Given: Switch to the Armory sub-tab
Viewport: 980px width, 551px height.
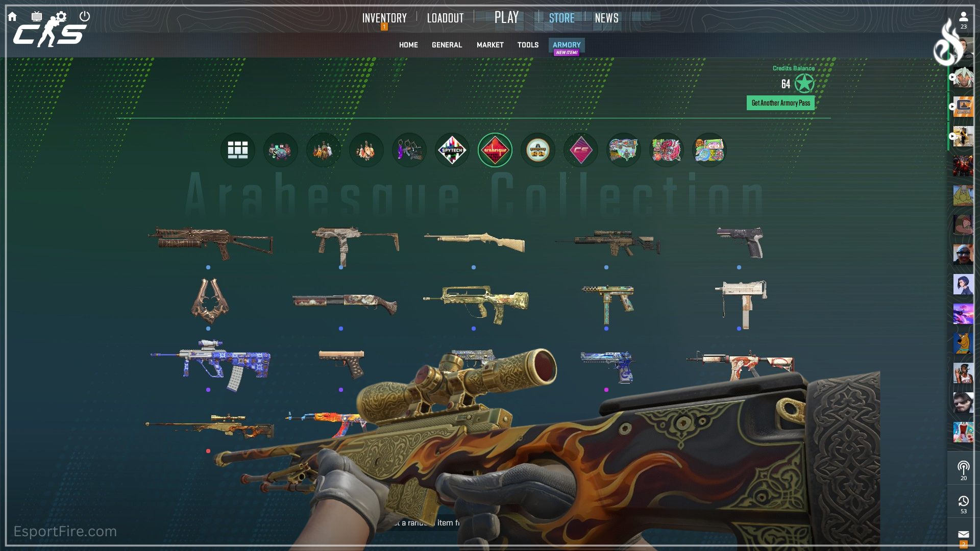Looking at the screenshot, I should [x=567, y=45].
